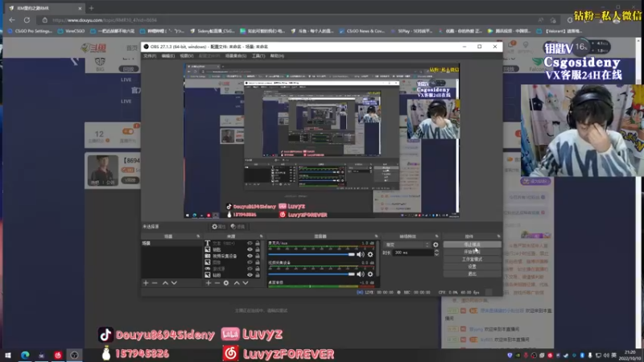Add a new scene with the plus icon
Image resolution: width=644 pixels, height=362 pixels.
146,283
